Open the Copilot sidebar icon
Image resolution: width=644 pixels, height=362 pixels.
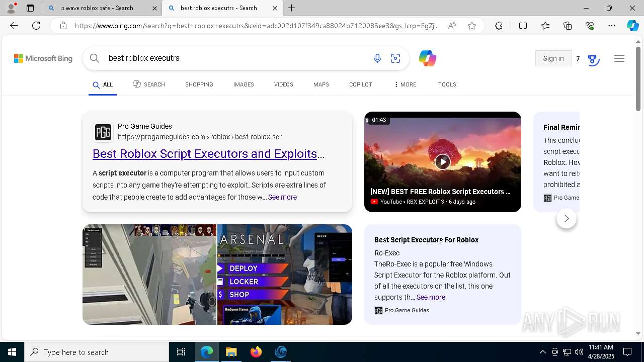pyautogui.click(x=632, y=26)
